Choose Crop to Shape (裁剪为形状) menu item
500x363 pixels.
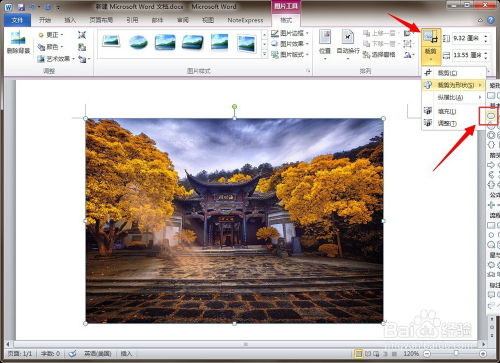coord(454,85)
